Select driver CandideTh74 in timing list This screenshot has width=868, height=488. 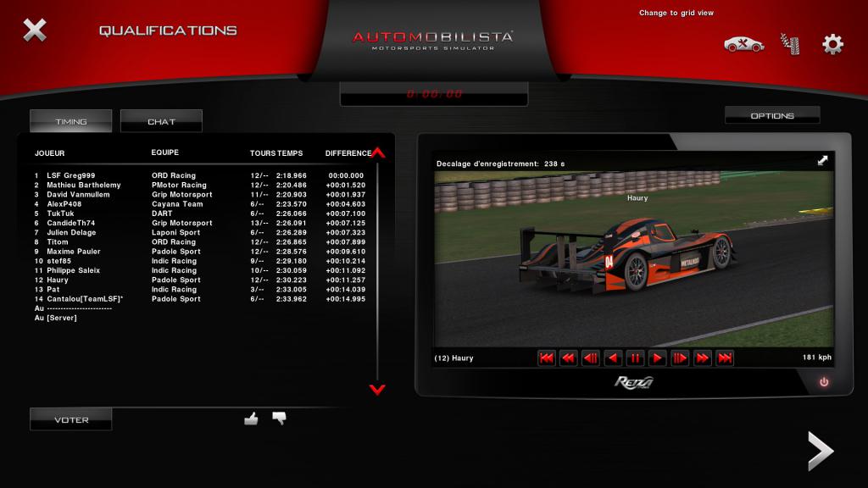(71, 223)
